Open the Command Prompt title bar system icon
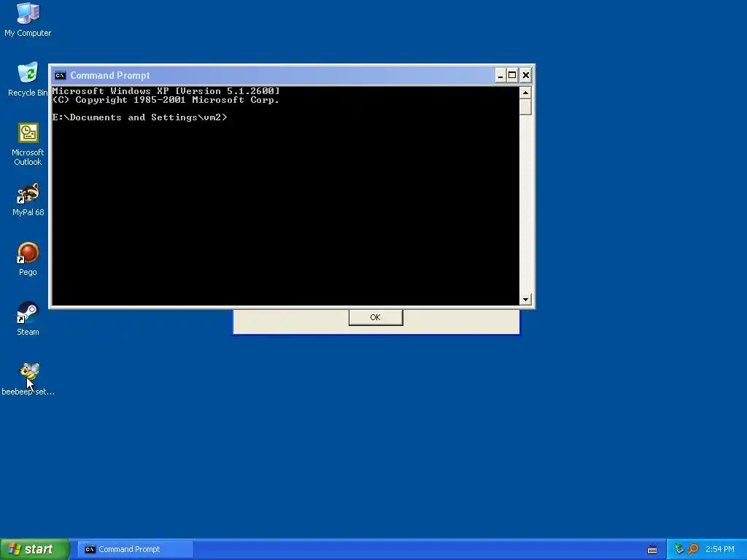The image size is (747, 560). 60,75
